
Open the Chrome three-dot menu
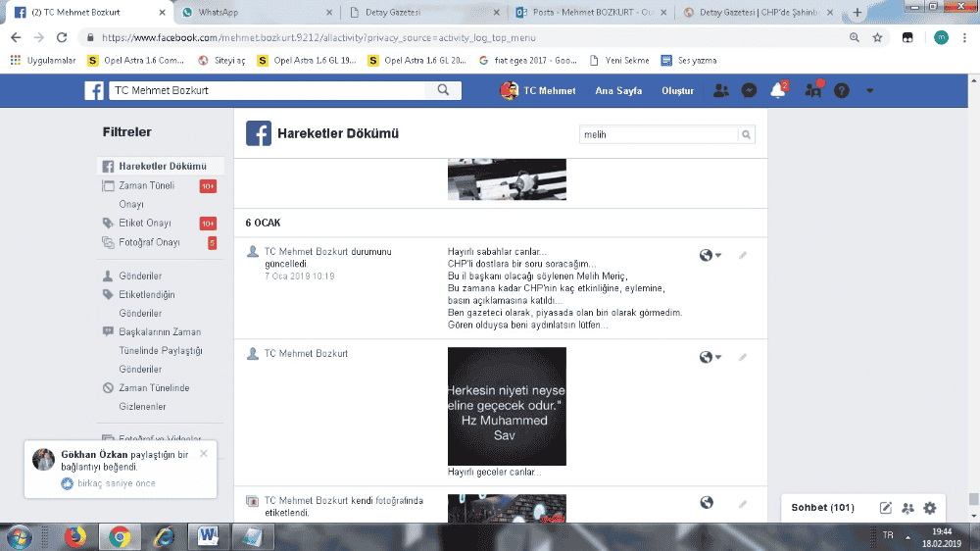(x=965, y=37)
